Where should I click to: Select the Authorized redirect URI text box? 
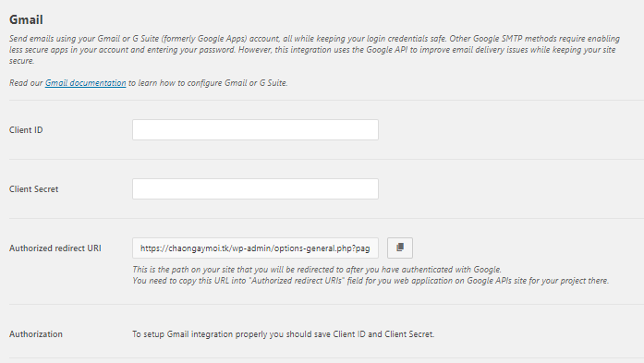[255, 248]
